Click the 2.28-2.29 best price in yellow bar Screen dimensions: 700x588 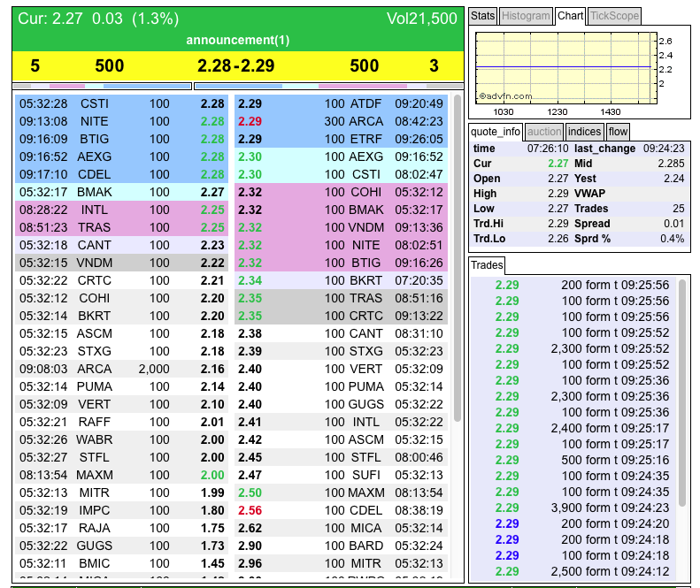point(236,66)
